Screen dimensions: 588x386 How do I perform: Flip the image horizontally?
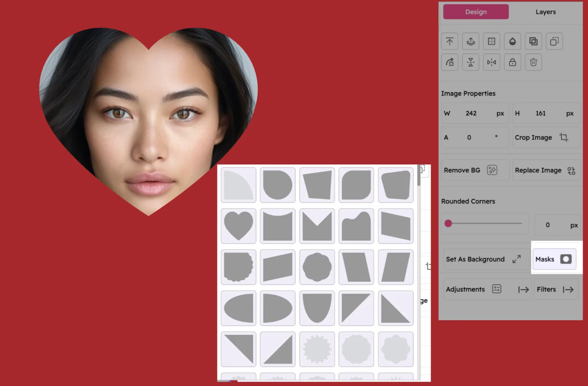(491, 62)
